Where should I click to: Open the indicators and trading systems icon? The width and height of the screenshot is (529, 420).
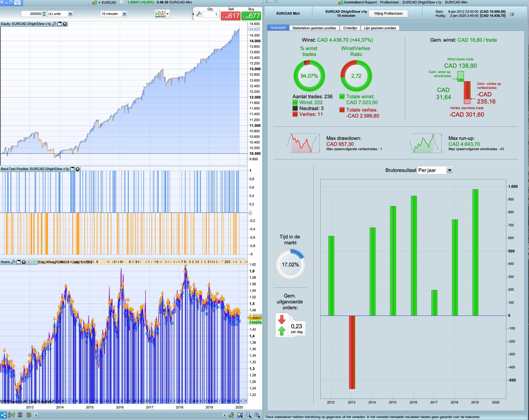tap(160, 14)
